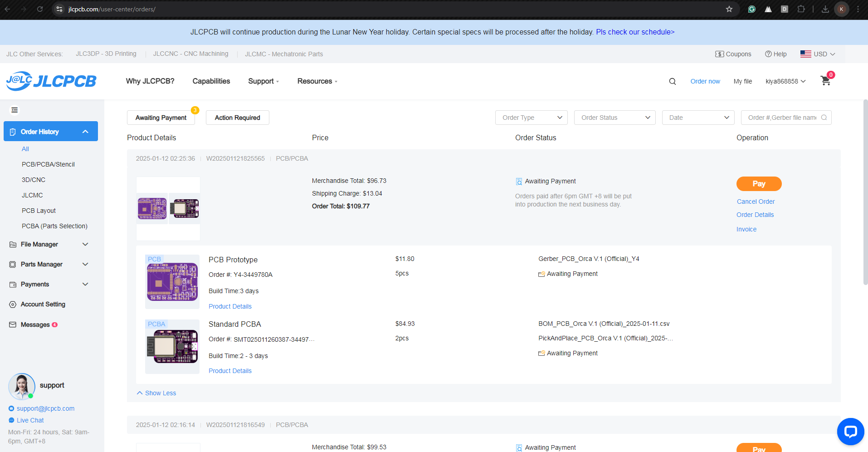Open the Invoice link

[746, 229]
